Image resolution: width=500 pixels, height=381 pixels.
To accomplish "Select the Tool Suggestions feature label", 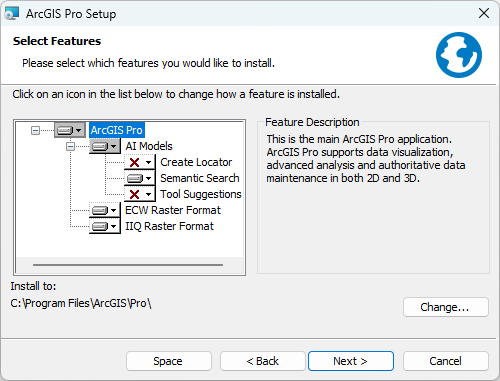I will pyautogui.click(x=201, y=194).
